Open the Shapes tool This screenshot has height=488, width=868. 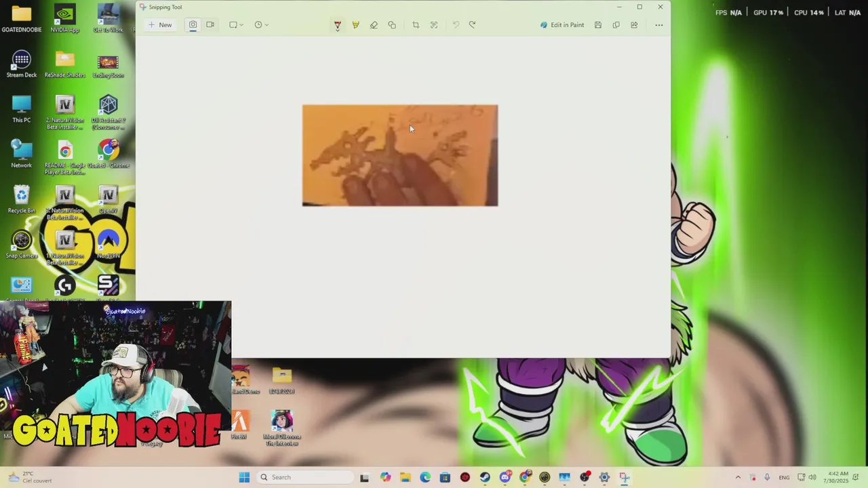(x=392, y=25)
